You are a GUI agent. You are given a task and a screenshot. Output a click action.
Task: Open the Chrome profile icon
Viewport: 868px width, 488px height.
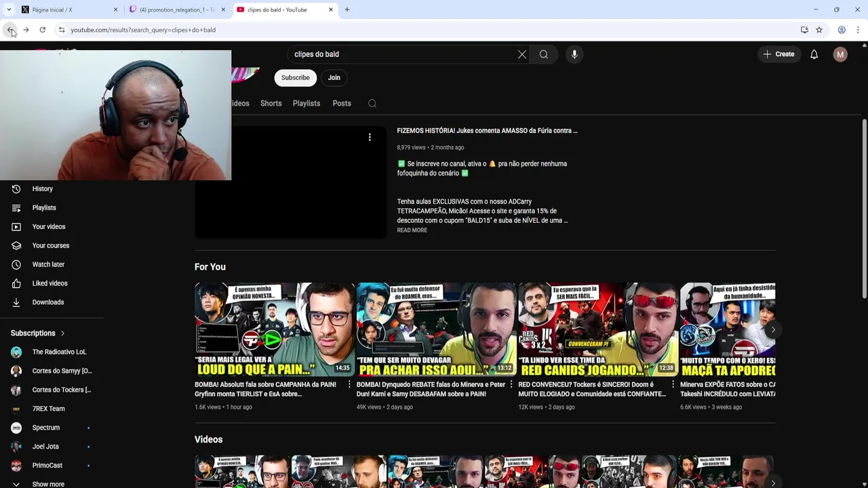842,30
